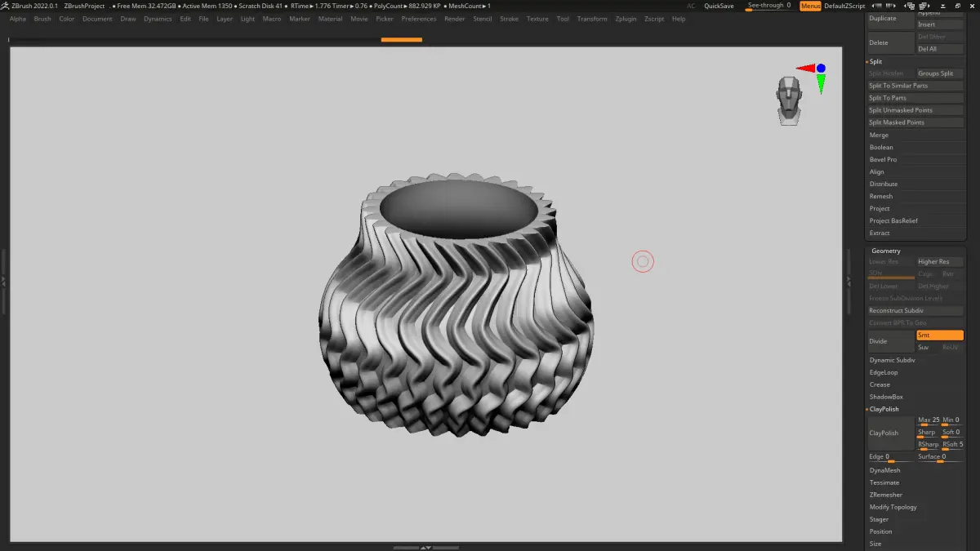Click the orange indicator bar under the menu row
The width and height of the screenshot is (980, 551).
click(x=402, y=39)
